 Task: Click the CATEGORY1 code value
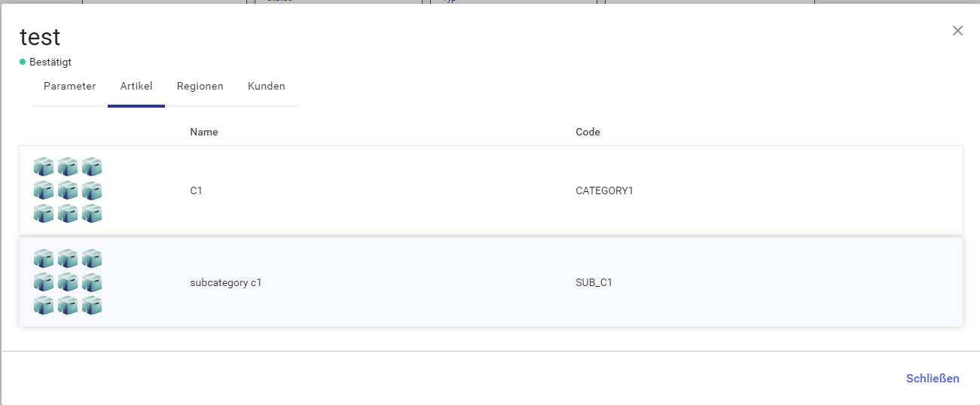point(604,190)
